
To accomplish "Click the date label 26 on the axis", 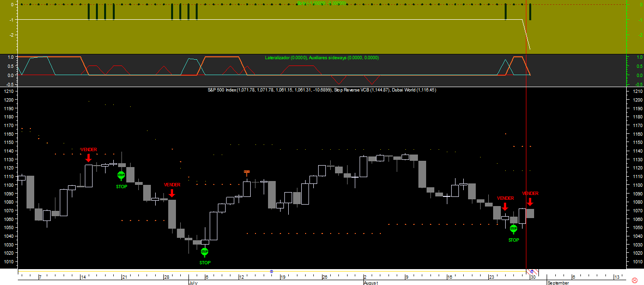I will [325, 277].
